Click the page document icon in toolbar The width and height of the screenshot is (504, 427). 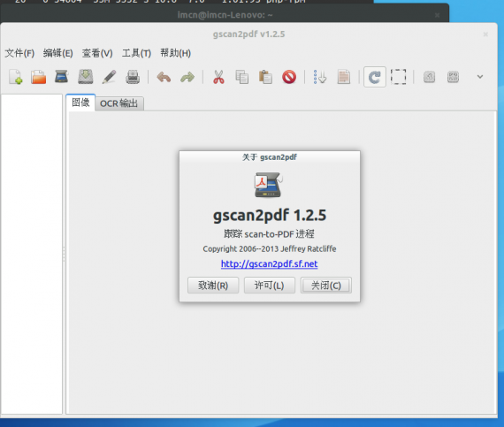coord(344,77)
